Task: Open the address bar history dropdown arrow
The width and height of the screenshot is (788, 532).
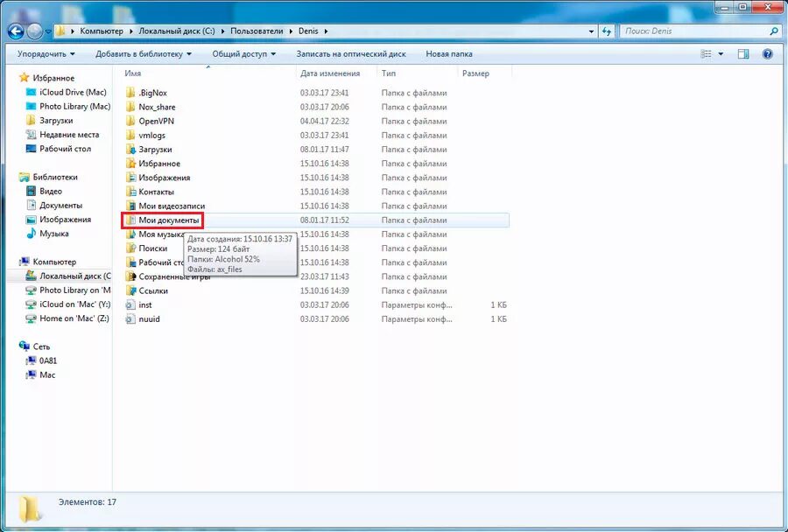Action: coord(591,31)
